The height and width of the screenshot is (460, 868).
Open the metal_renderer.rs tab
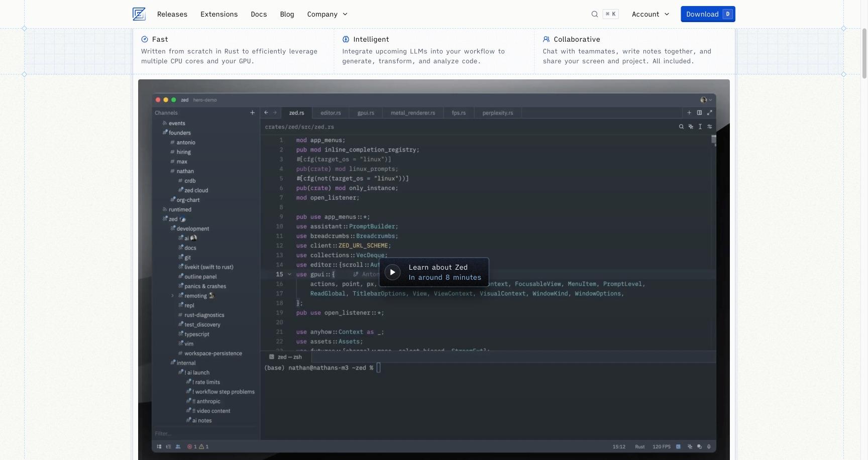[x=413, y=113]
